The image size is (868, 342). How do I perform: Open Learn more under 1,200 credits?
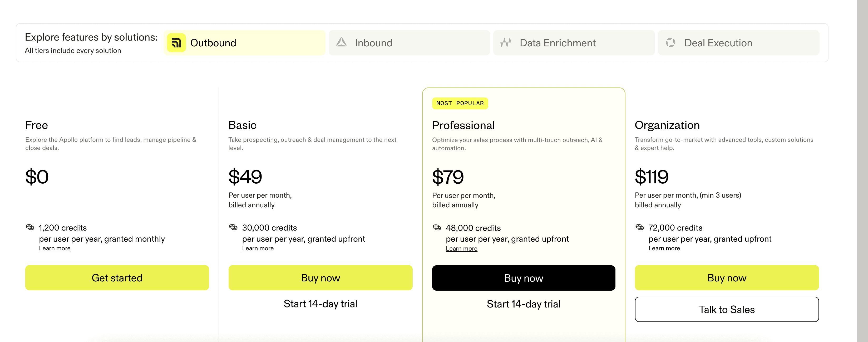(55, 248)
